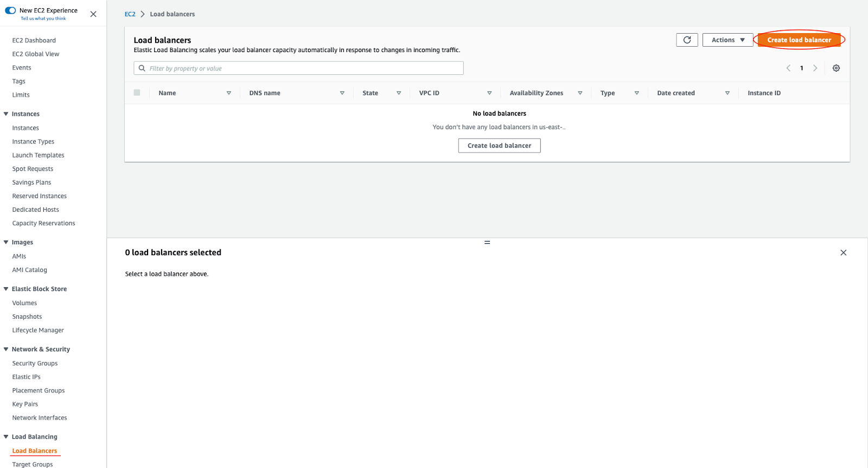The width and height of the screenshot is (868, 468).
Task: Sort by Name column arrow
Action: coord(229,93)
